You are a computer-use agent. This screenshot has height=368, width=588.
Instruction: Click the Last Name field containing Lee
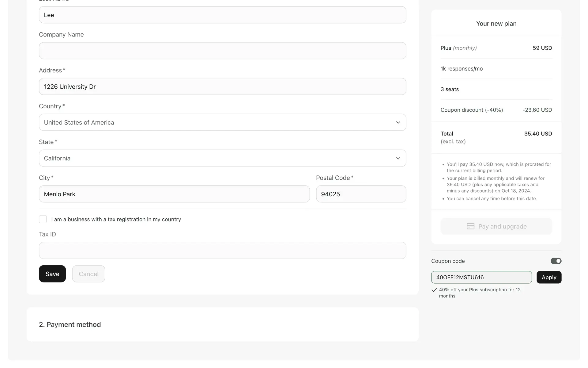222,15
